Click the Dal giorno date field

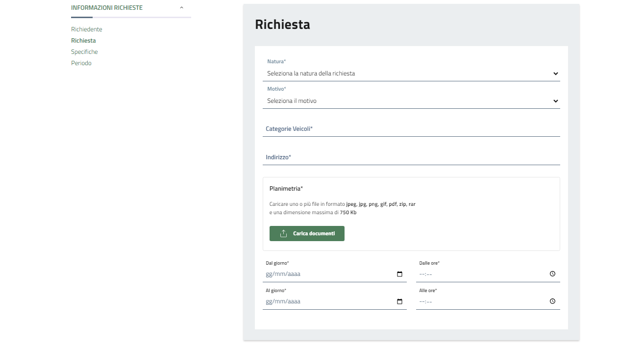(328, 274)
